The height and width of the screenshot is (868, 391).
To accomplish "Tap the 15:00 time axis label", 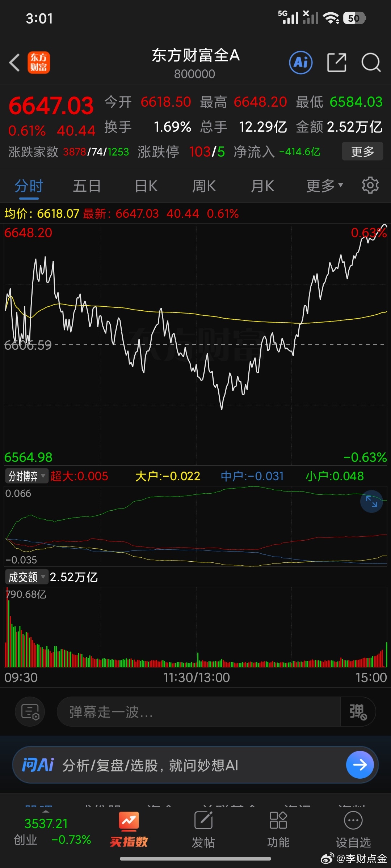I will [x=371, y=677].
